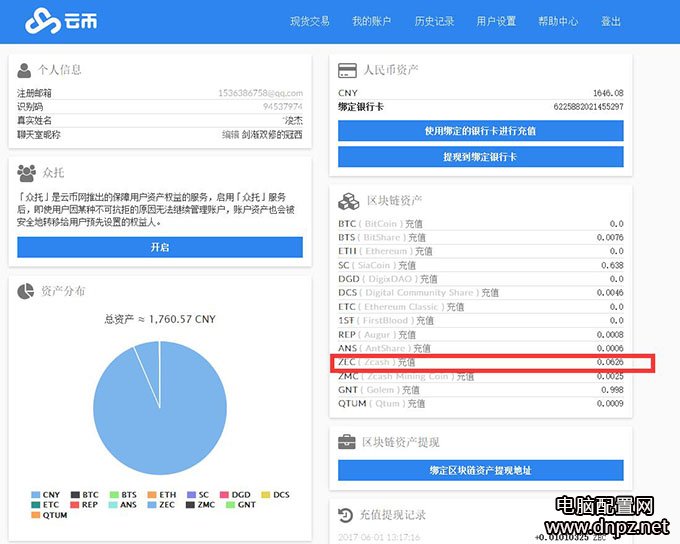Click the ZMC legend color swatch
This screenshot has height=544, width=680.
coord(190,505)
